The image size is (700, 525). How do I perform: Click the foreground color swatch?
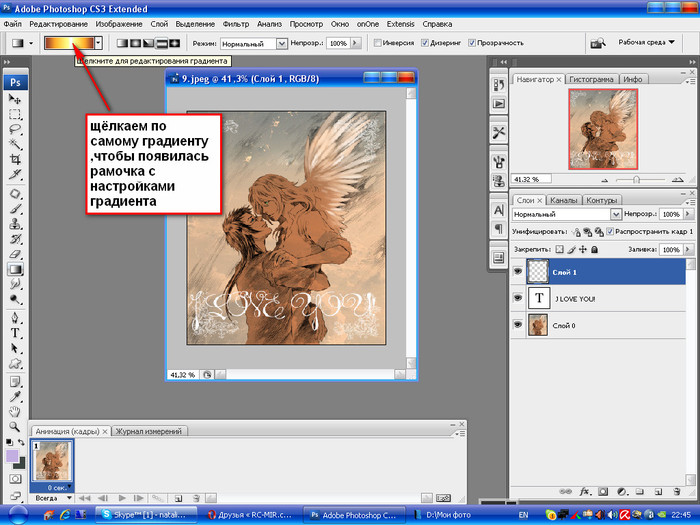pyautogui.click(x=12, y=456)
